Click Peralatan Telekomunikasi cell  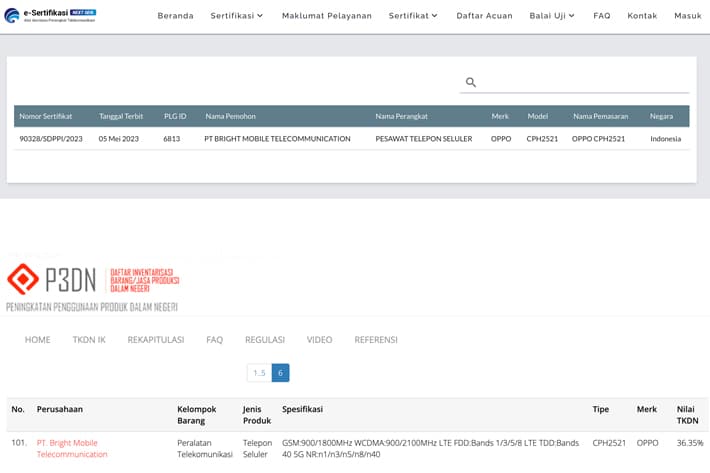(x=205, y=449)
